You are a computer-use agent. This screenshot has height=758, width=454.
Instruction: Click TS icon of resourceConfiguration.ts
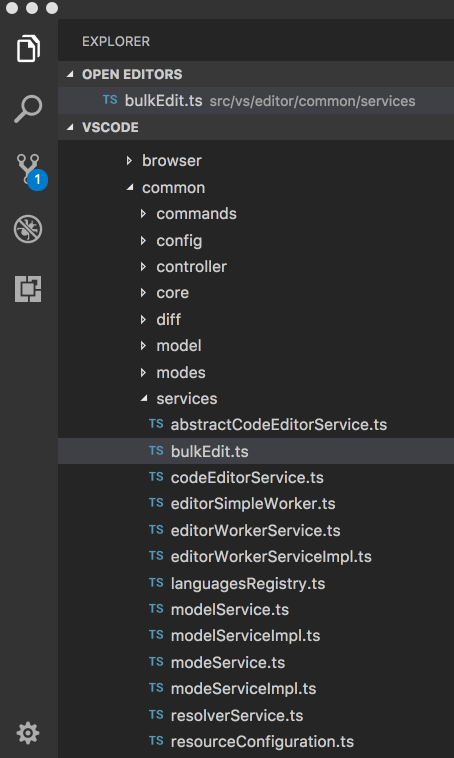tap(156, 741)
